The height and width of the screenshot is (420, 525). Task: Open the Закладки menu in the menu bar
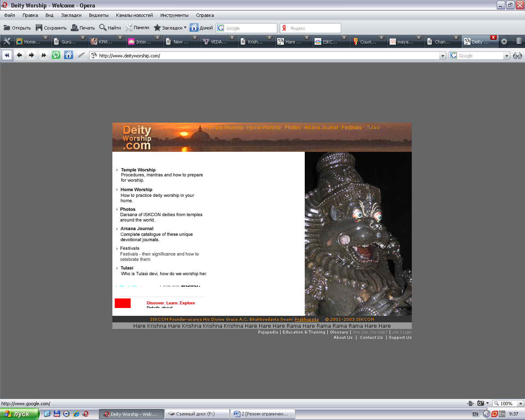click(71, 15)
